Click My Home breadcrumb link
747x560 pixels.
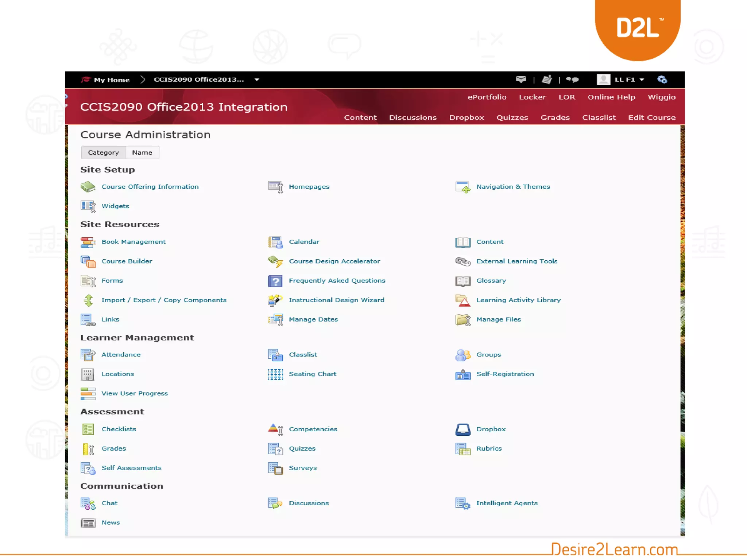tap(111, 80)
